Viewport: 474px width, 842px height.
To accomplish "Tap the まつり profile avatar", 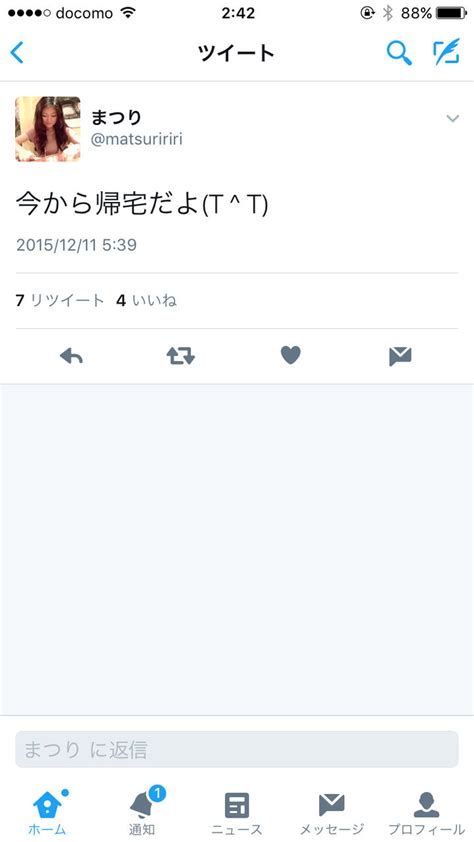I will tap(48, 129).
